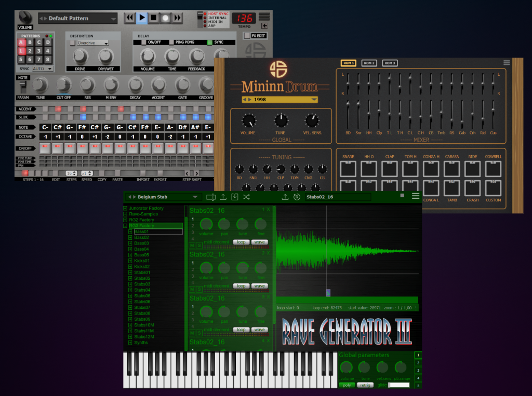Open the Rave Generator hamburger menu

(x=415, y=196)
